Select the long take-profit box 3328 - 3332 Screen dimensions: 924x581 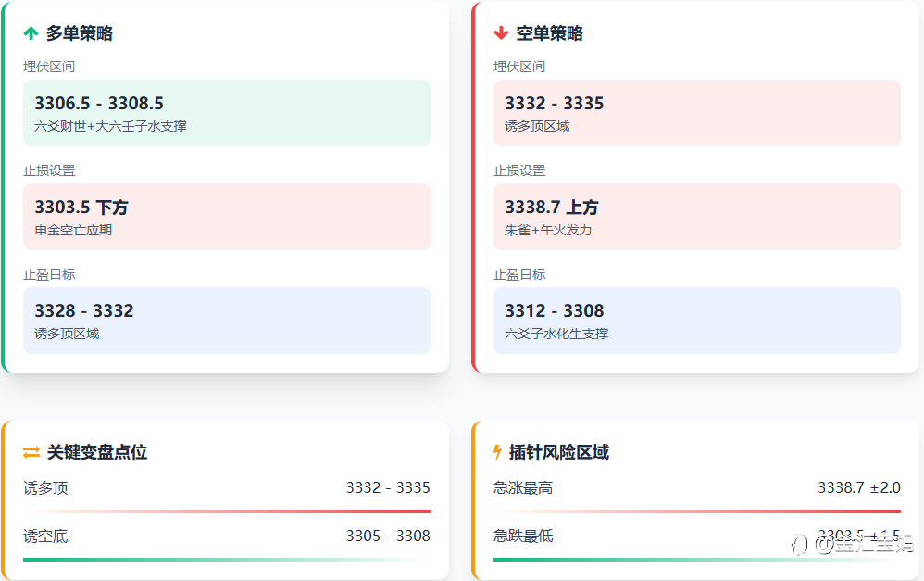[x=227, y=321]
